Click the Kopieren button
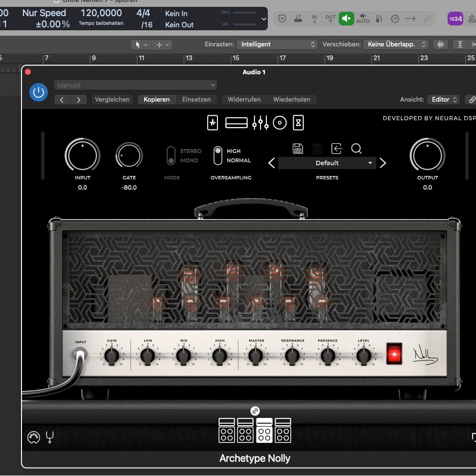Screen dimensions: 476x476 [156, 100]
